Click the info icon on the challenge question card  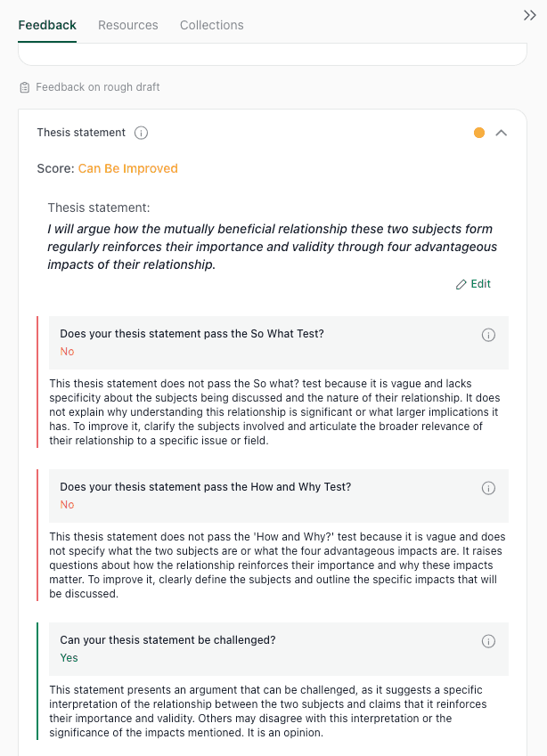488,641
